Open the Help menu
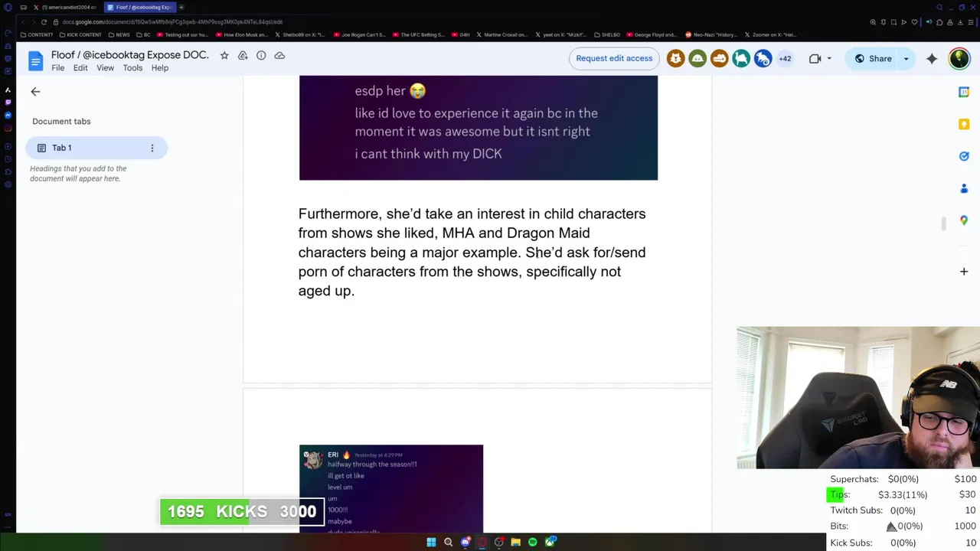 coord(160,68)
